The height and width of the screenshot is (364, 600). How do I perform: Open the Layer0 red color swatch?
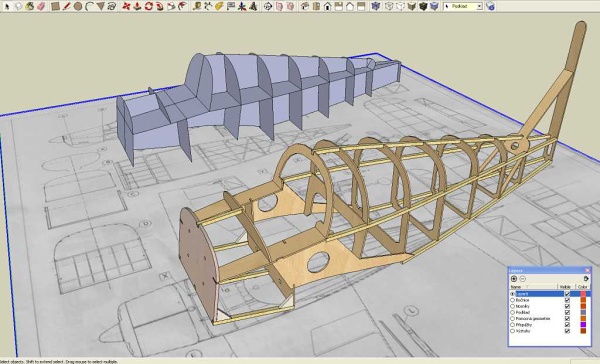point(583,294)
